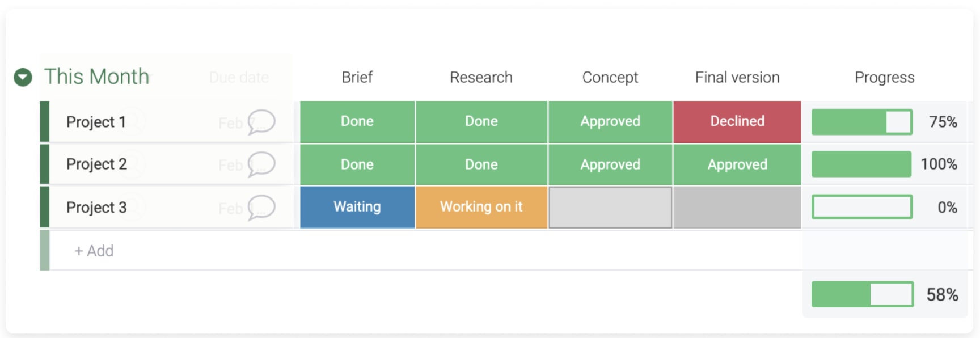Image resolution: width=980 pixels, height=338 pixels.
Task: Open Project 1 row name
Action: coord(96,122)
